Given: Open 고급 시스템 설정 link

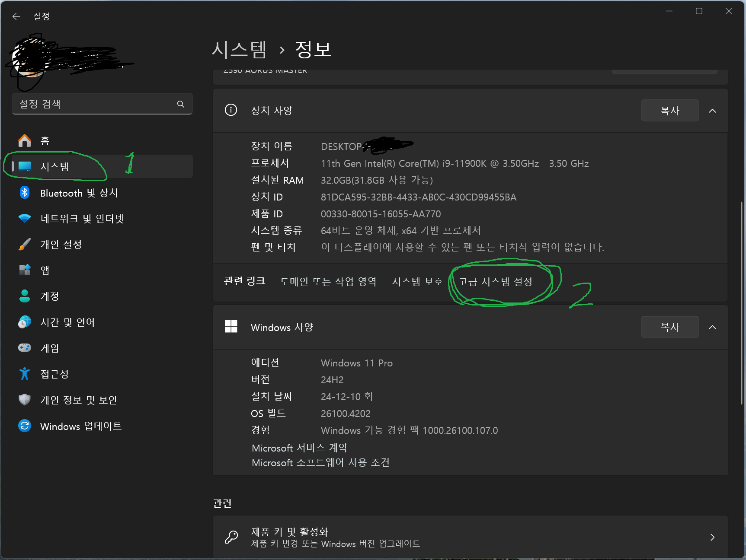Looking at the screenshot, I should click(496, 282).
